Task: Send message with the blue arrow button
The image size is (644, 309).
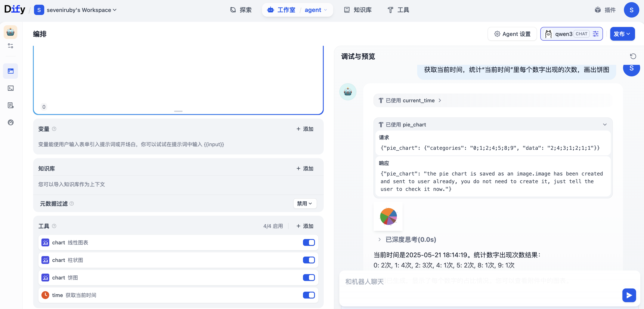Action: point(629,295)
